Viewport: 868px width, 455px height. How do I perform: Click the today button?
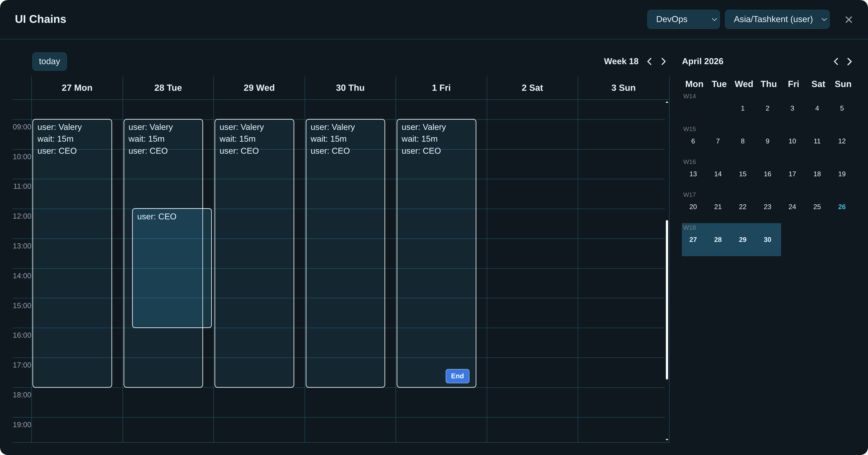50,61
